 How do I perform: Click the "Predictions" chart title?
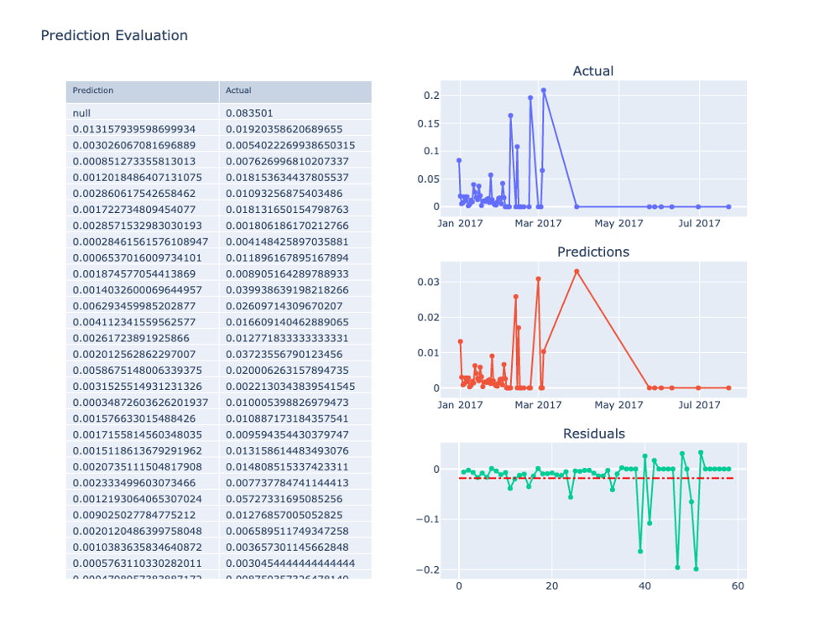click(592, 252)
